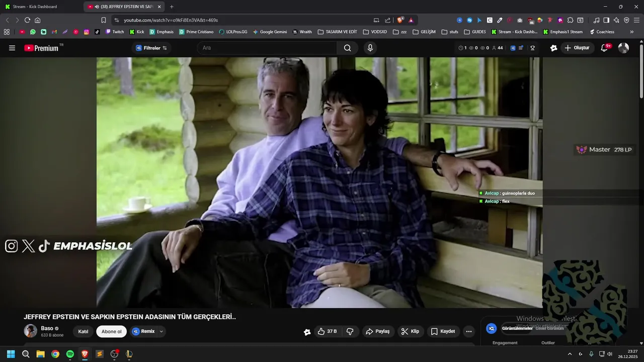Click the Oluştur create button

577,48
